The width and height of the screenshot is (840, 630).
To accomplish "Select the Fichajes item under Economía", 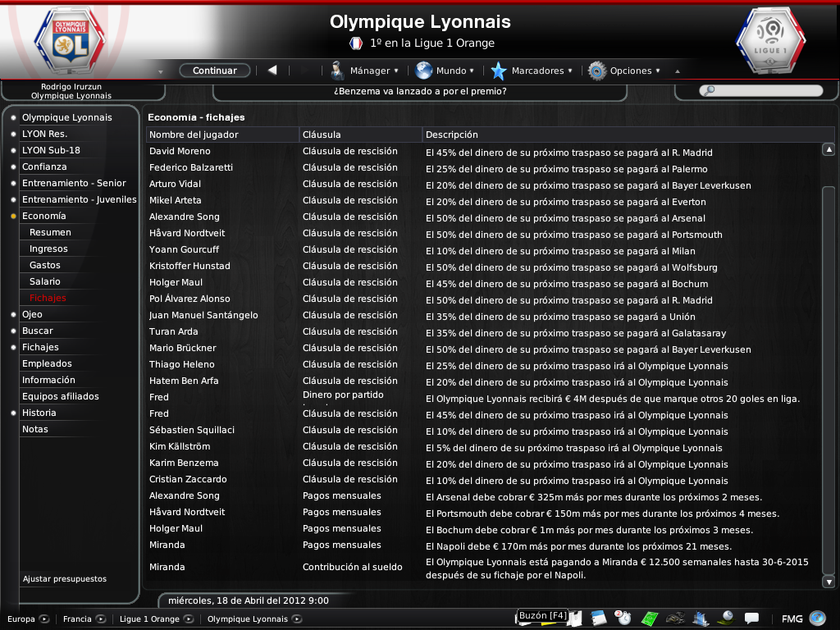I will pos(48,298).
